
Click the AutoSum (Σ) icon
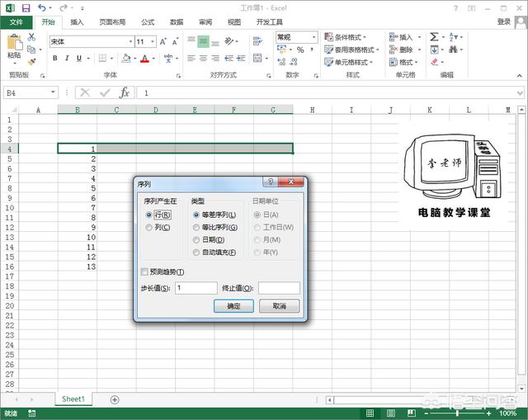click(434, 37)
